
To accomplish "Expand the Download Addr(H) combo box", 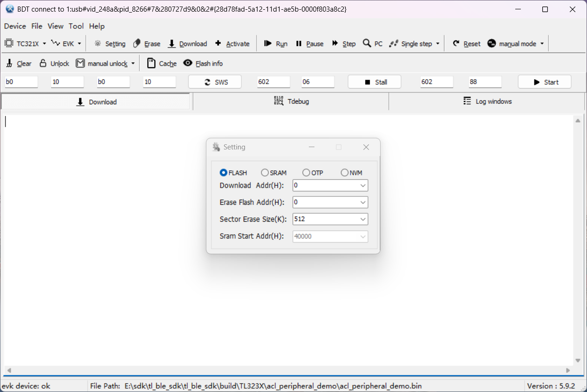I will coord(363,185).
